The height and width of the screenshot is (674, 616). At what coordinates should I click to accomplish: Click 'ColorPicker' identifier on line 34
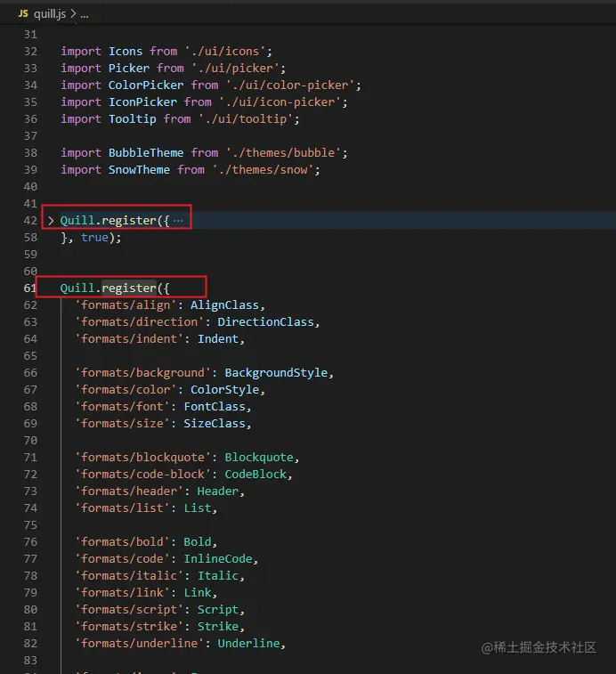coord(146,85)
